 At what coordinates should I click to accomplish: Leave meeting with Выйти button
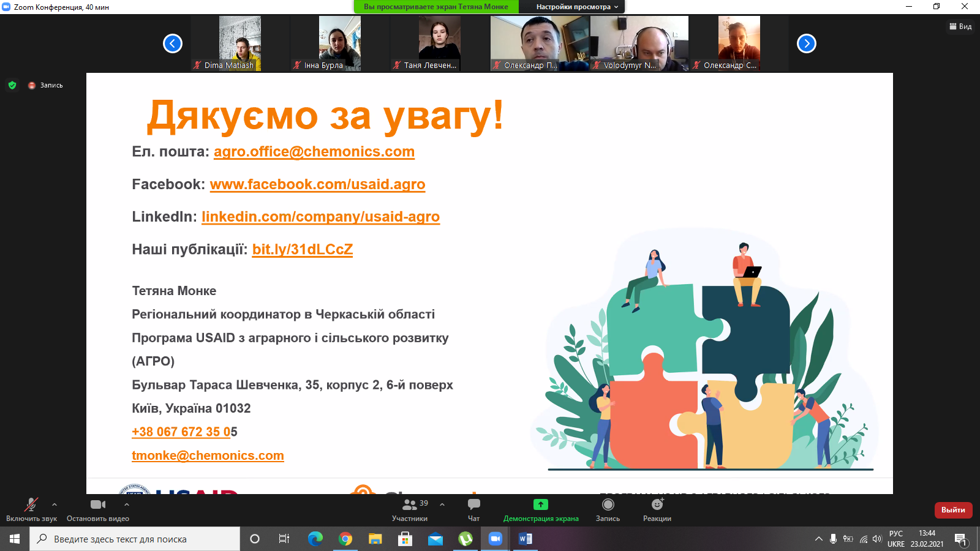click(x=953, y=510)
